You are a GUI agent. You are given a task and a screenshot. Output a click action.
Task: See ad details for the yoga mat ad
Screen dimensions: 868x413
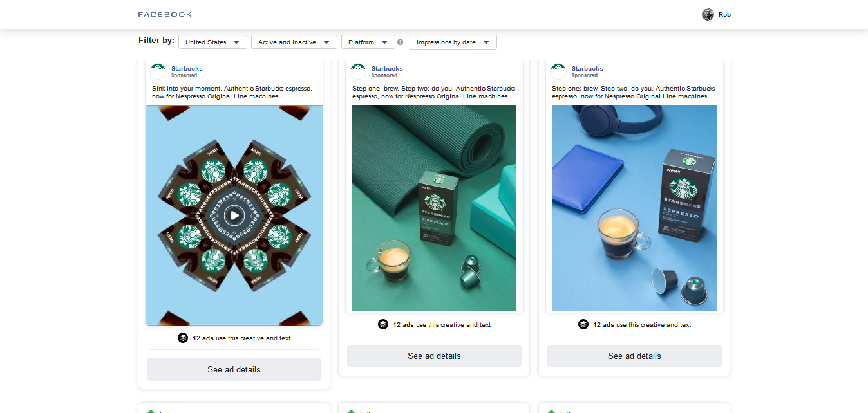[434, 356]
